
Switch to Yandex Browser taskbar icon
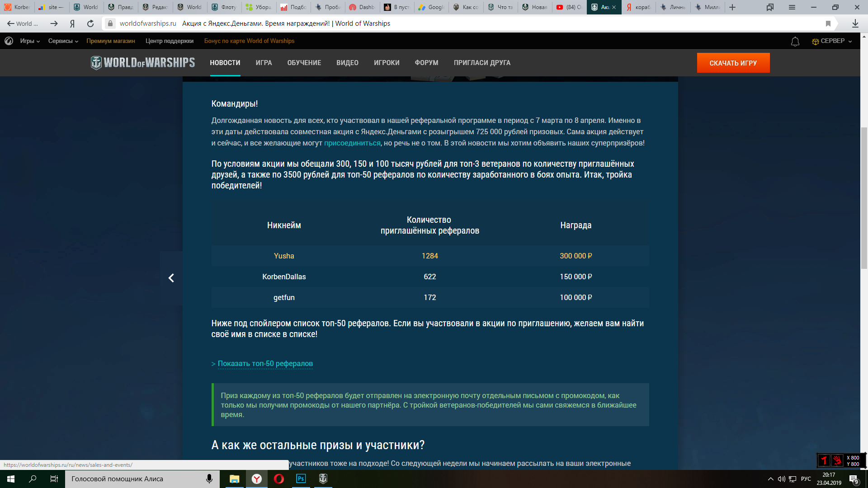click(257, 479)
